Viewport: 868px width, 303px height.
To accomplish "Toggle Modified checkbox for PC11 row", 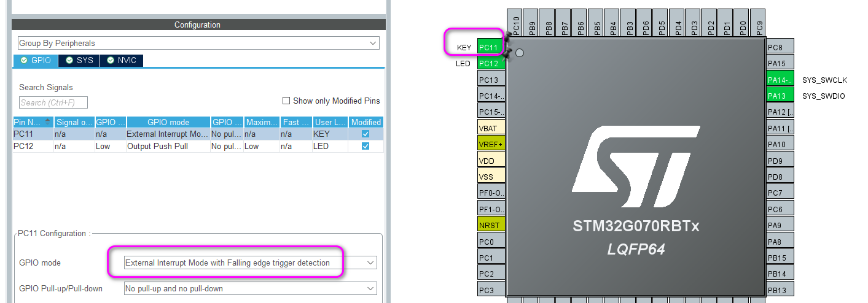I will click(x=366, y=134).
